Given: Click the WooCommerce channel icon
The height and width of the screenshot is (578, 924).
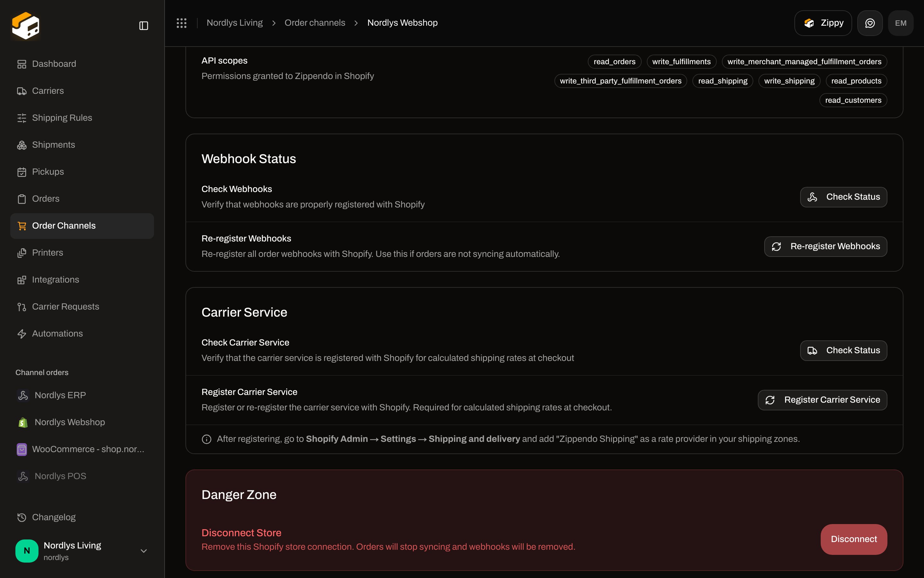Looking at the screenshot, I should tap(22, 449).
